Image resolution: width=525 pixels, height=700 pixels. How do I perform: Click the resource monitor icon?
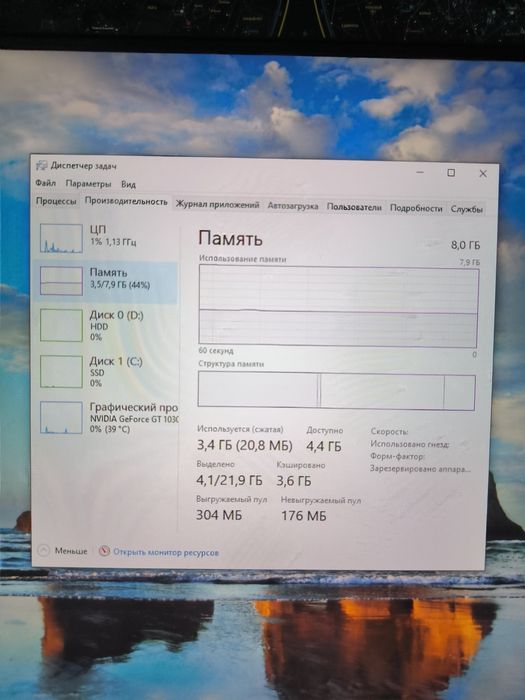[104, 551]
